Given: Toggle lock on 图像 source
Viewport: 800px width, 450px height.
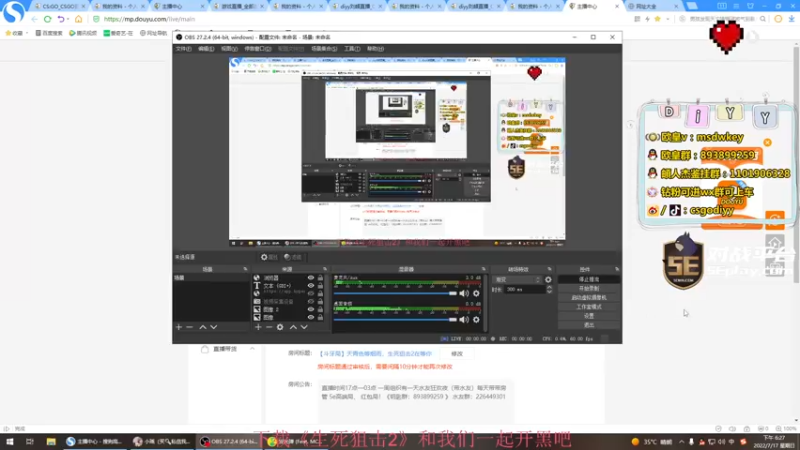Looking at the screenshot, I should [x=320, y=317].
